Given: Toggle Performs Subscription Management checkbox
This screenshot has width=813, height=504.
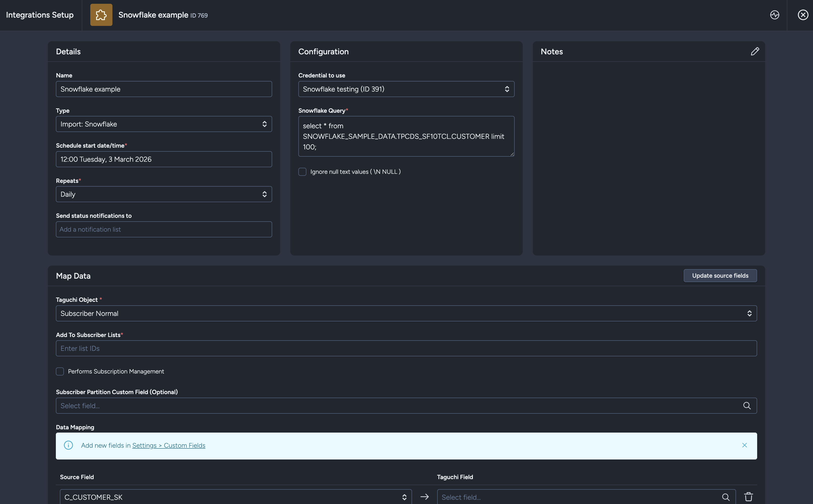Looking at the screenshot, I should pos(60,371).
